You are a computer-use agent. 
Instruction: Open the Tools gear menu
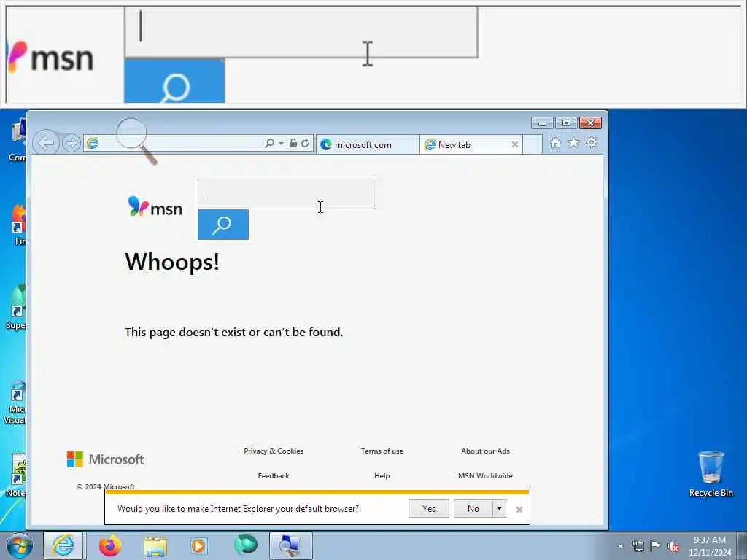591,143
